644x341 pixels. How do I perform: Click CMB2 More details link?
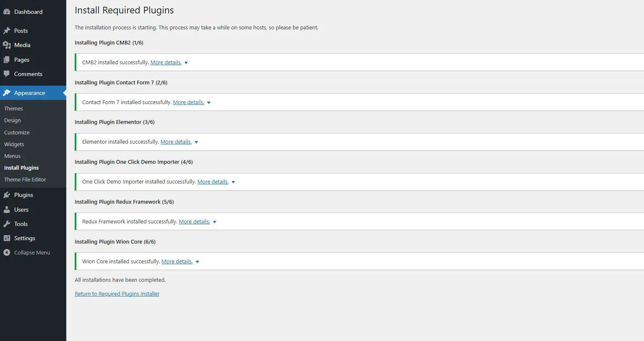click(x=166, y=63)
